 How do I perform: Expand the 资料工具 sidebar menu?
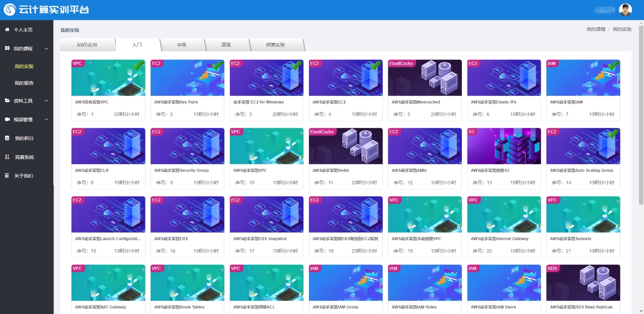click(46, 101)
